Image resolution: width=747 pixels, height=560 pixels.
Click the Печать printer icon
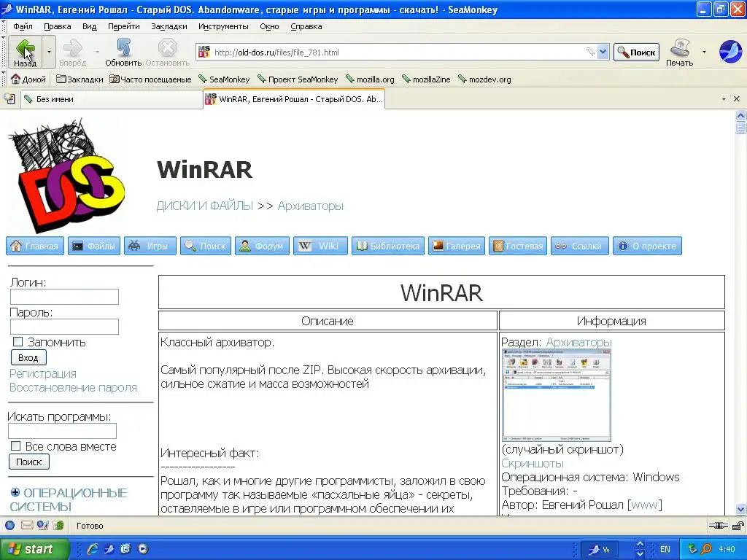(679, 52)
